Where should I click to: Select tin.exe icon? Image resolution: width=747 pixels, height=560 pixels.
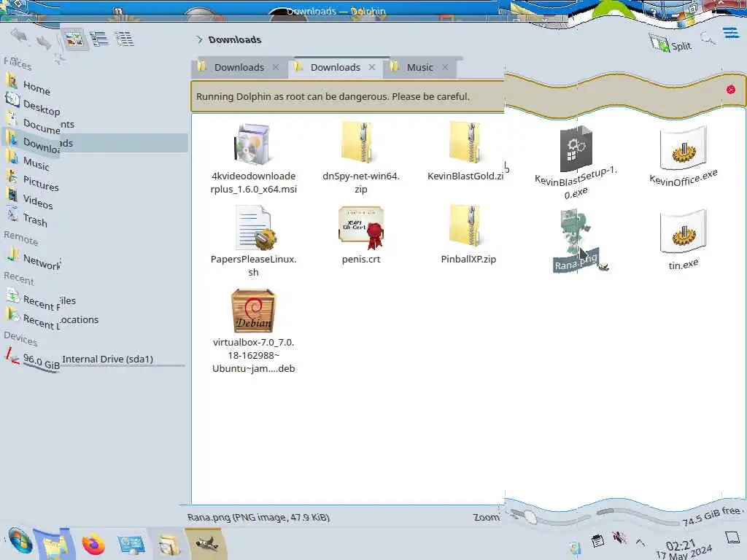(683, 233)
